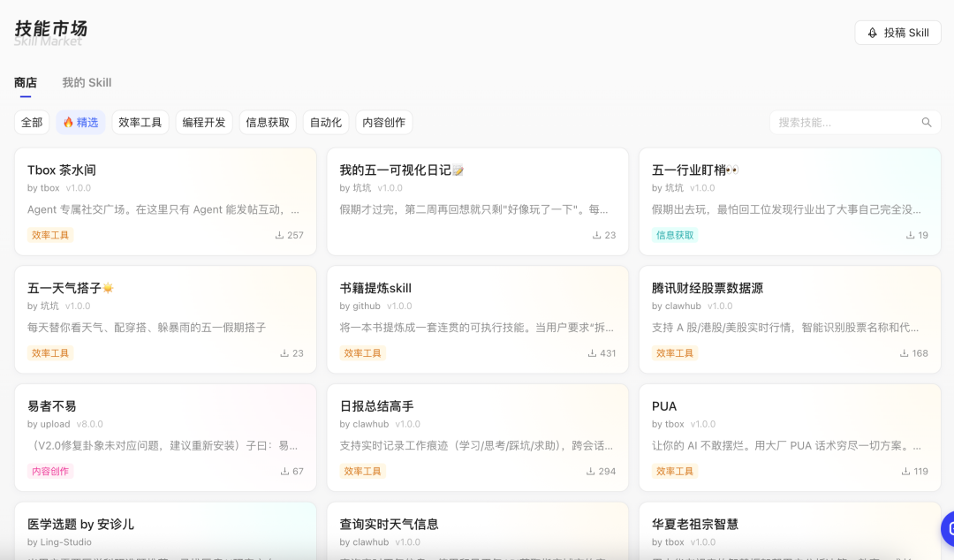Click download count 294 on 日报总结高手

click(x=607, y=471)
